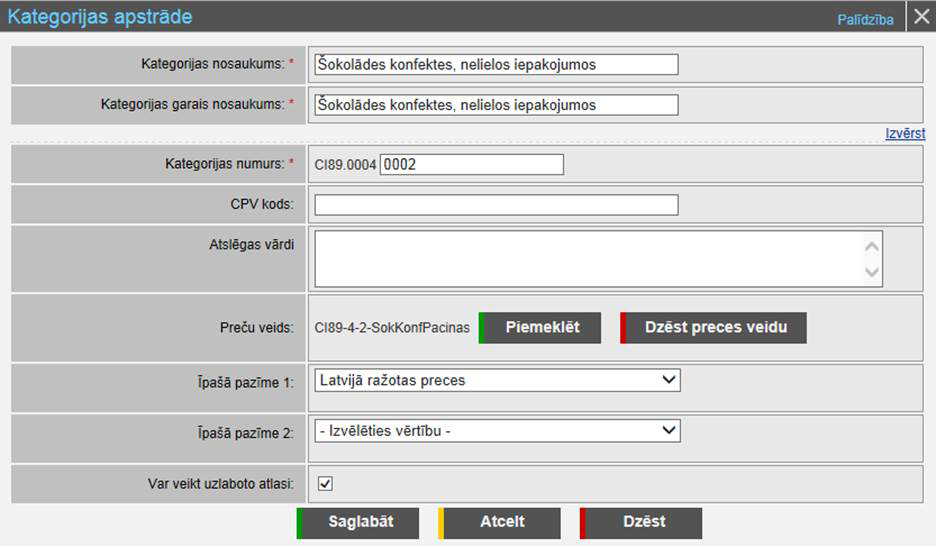The image size is (936, 546).
Task: Select the Kategorijas numurs field containing 0002
Action: coord(472,165)
